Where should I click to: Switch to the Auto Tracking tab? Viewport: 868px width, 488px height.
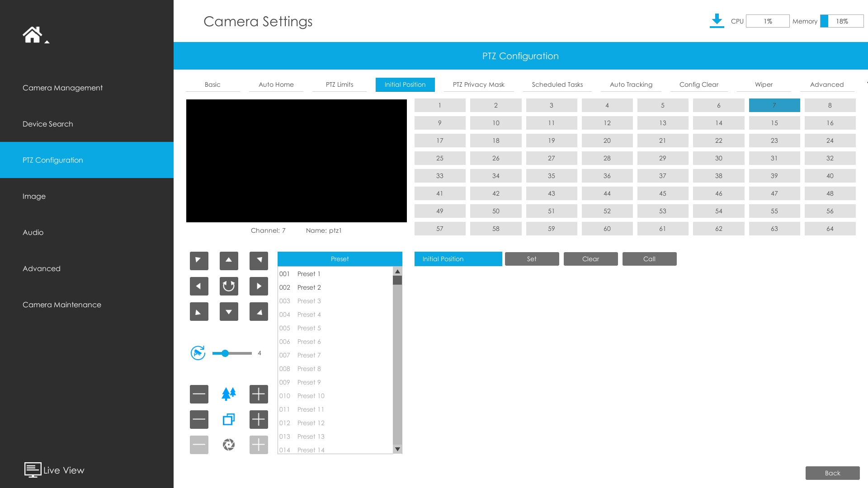point(631,84)
